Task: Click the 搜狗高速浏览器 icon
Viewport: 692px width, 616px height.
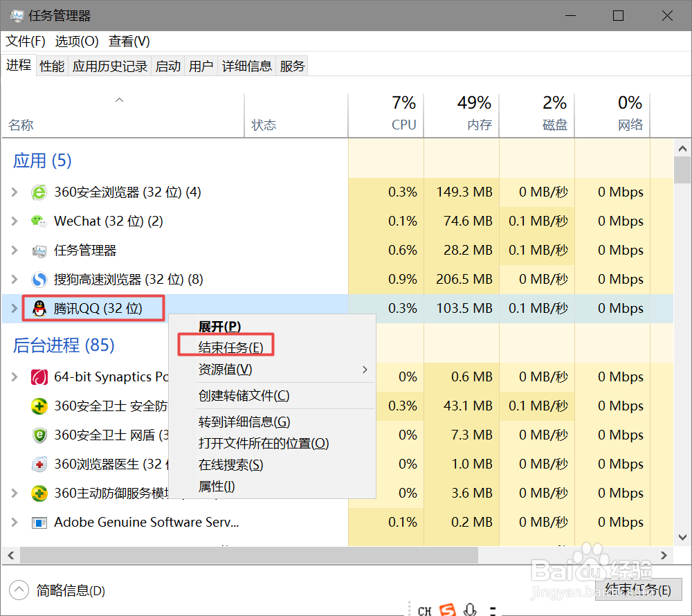Action: pyautogui.click(x=39, y=280)
